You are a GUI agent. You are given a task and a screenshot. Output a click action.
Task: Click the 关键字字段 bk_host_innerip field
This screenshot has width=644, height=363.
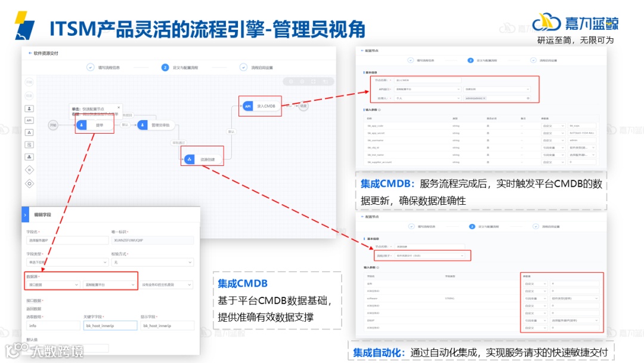110,325
